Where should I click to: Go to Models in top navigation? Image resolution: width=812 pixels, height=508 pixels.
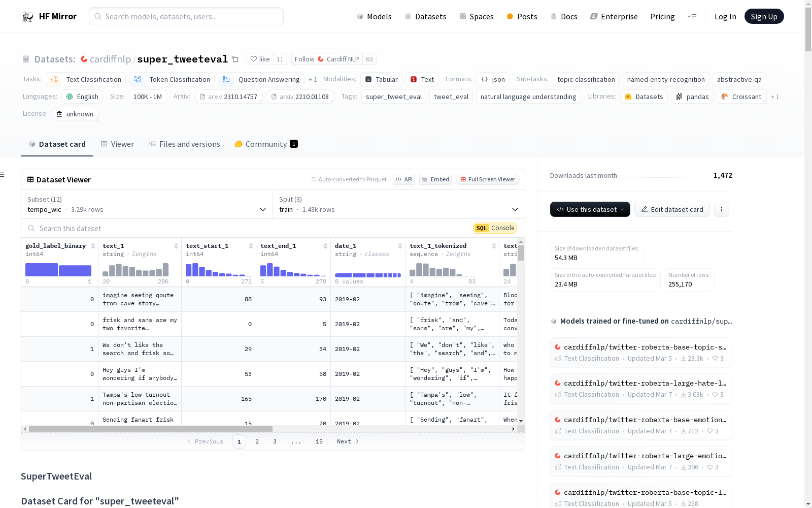[x=374, y=16]
